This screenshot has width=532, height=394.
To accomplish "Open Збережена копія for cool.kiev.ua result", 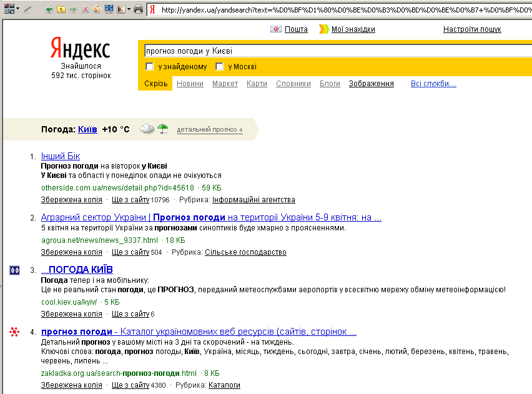I will [72, 314].
